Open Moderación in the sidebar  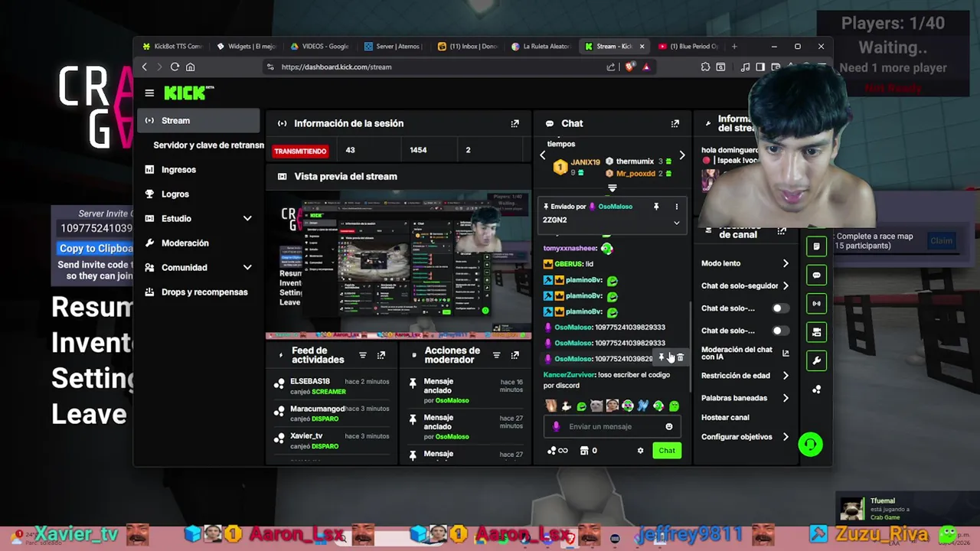185,243
